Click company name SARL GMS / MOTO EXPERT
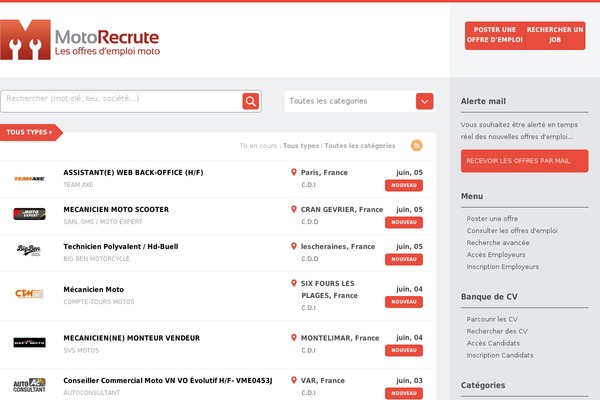600x400 pixels. pyautogui.click(x=103, y=222)
